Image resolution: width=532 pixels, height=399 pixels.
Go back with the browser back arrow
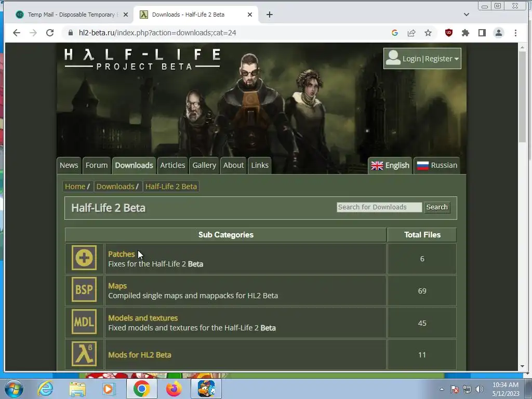point(16,33)
